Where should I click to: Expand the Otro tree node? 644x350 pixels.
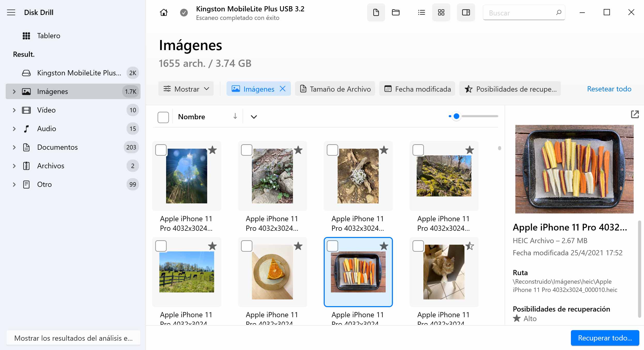[14, 184]
